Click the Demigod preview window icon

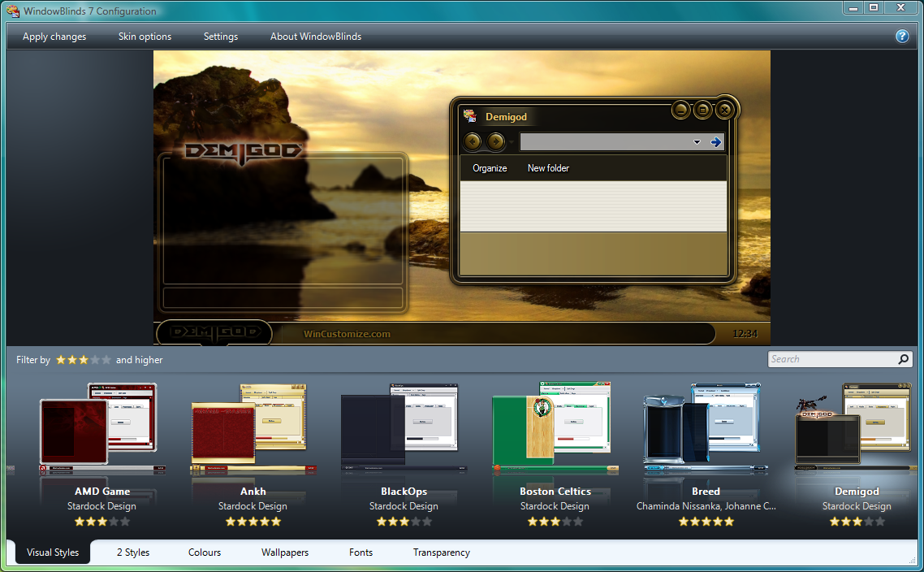click(469, 116)
